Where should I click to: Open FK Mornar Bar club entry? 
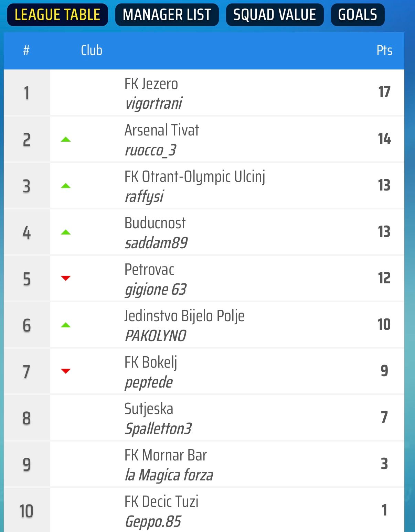tap(166, 455)
